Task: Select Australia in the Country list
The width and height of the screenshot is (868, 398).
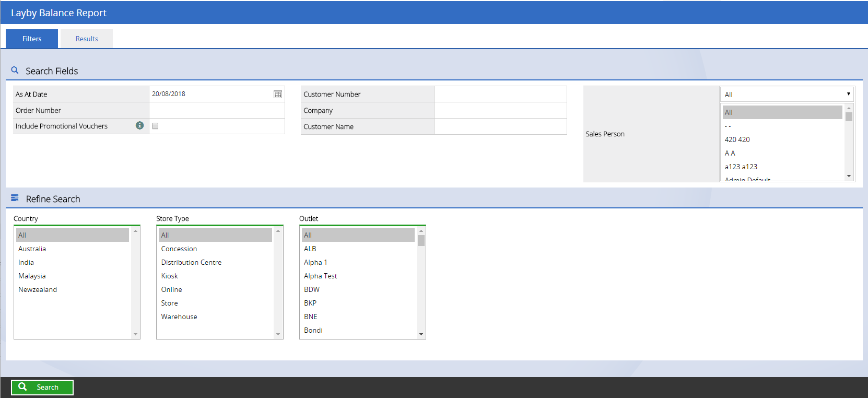Action: (73, 249)
